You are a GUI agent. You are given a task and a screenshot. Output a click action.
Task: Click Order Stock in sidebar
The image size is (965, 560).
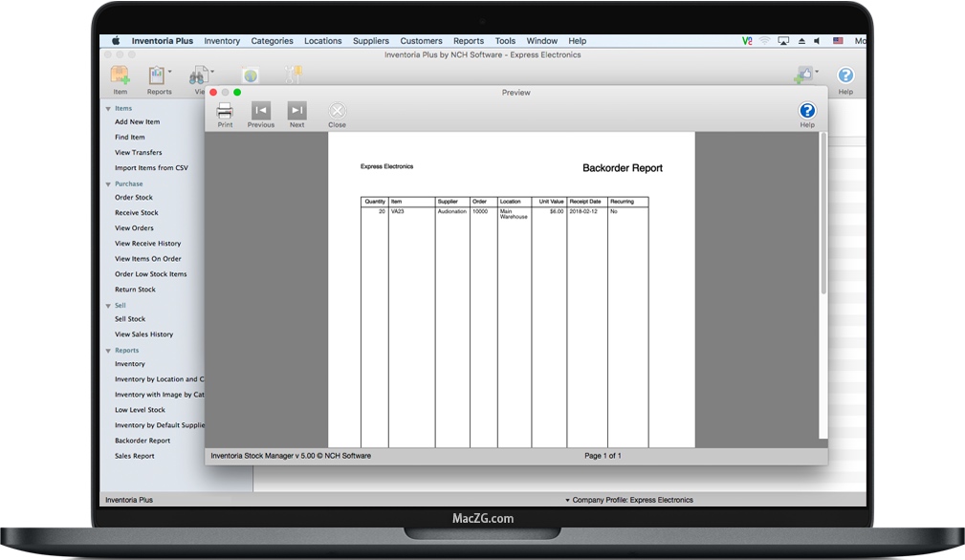(134, 198)
